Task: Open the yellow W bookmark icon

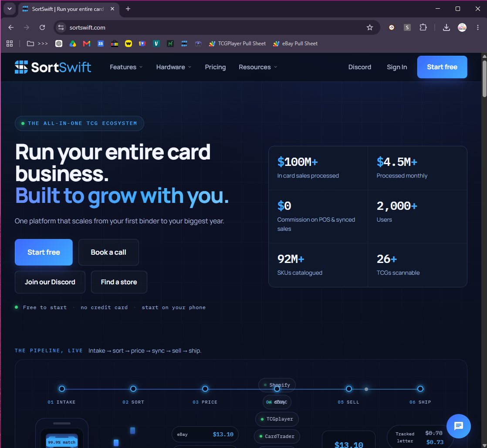Action: coord(129,44)
